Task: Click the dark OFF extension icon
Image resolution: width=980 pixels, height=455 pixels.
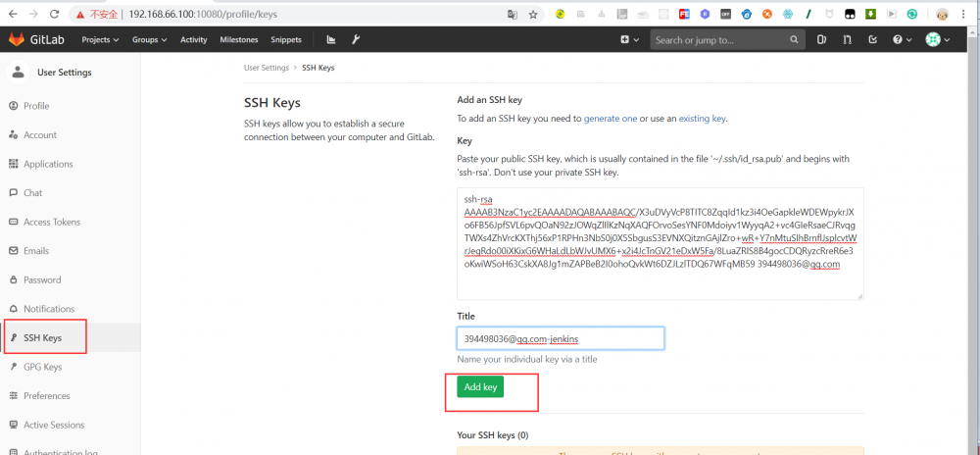Action: tap(725, 14)
